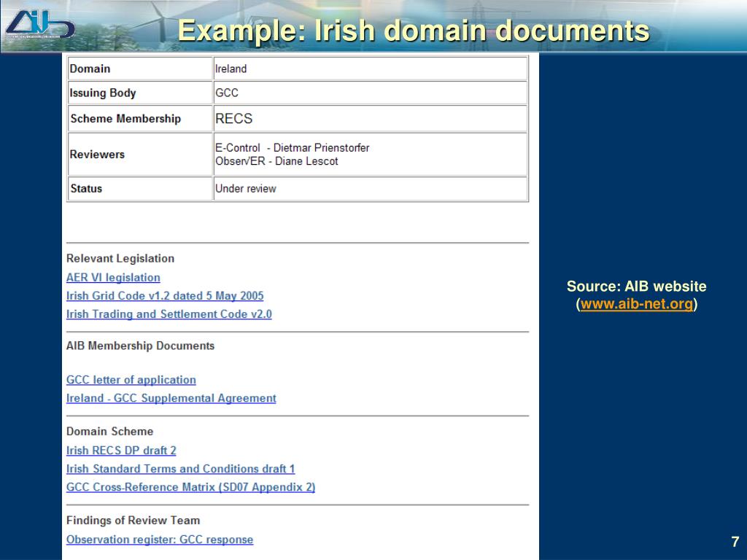Click the slide title 'Example: Irish domain documents'
The width and height of the screenshot is (747, 560).
pyautogui.click(x=414, y=31)
